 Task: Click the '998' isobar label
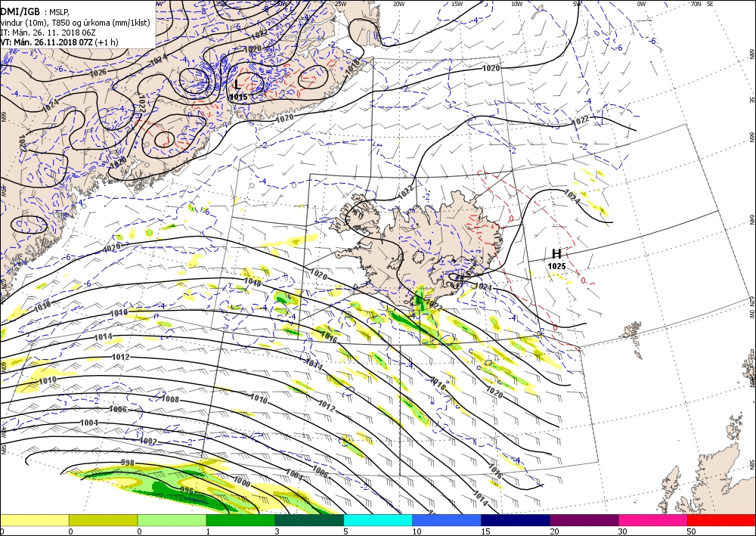128,463
